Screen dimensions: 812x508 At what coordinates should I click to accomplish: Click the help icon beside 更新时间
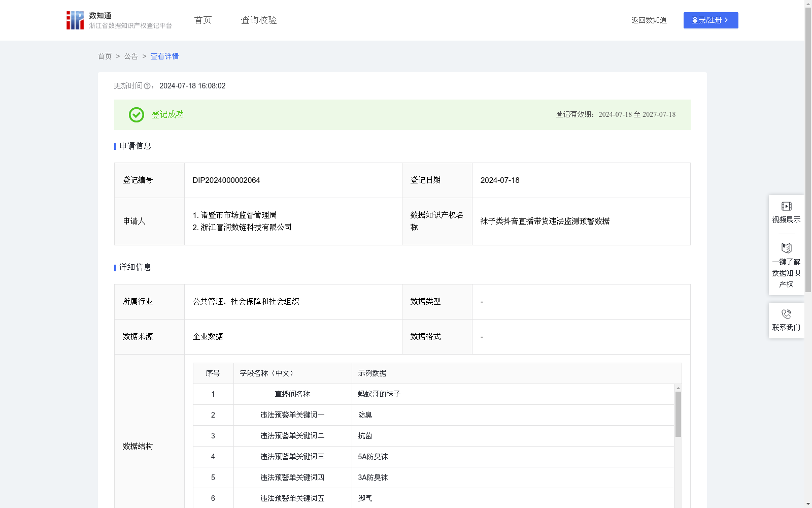[147, 86]
